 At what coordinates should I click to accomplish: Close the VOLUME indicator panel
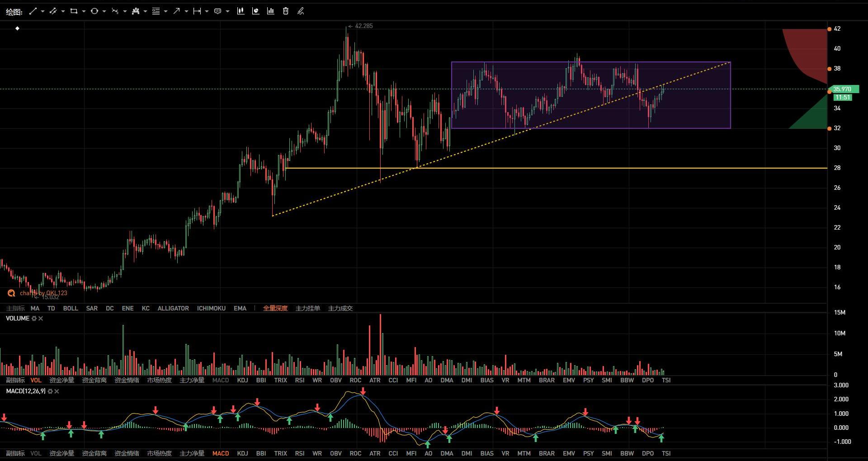pyautogui.click(x=41, y=319)
